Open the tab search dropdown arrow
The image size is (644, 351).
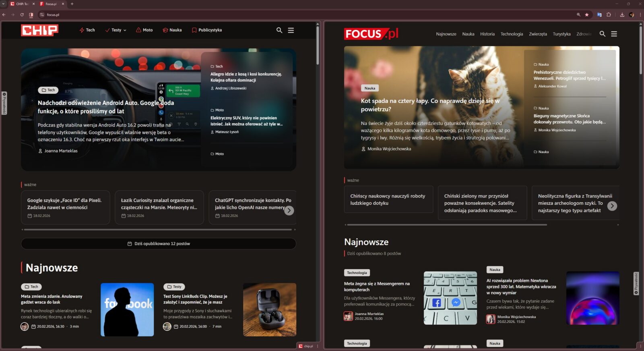[x=4, y=4]
